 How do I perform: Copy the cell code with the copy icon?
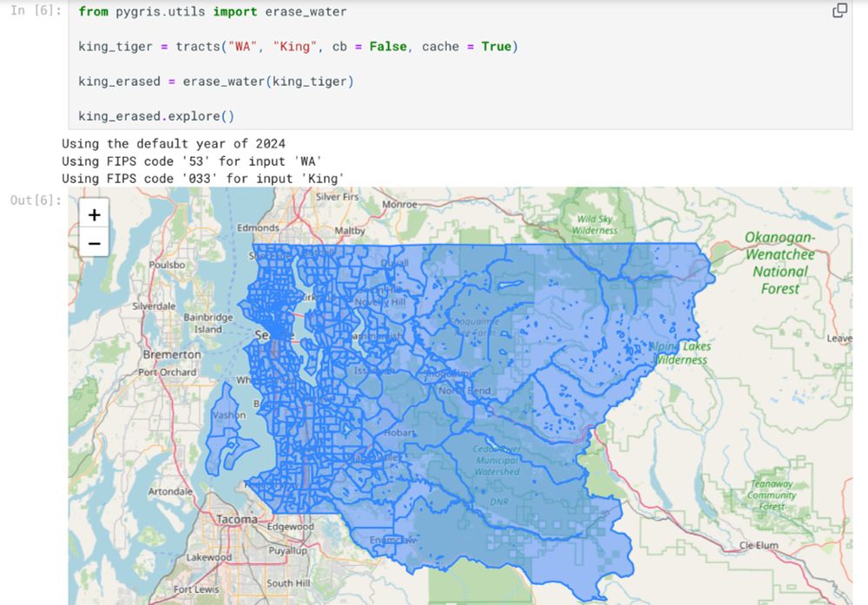(839, 10)
